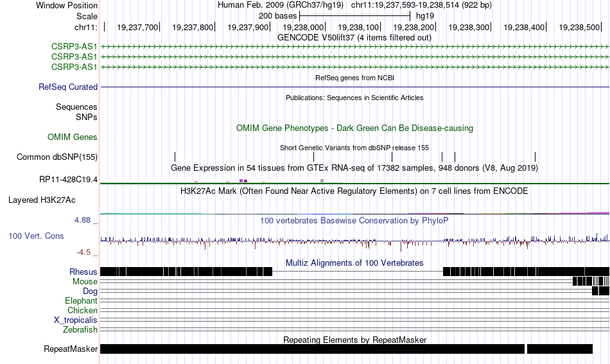Click the Zebrafish alignment row label
This screenshot has height=364, width=610.
[80, 330]
